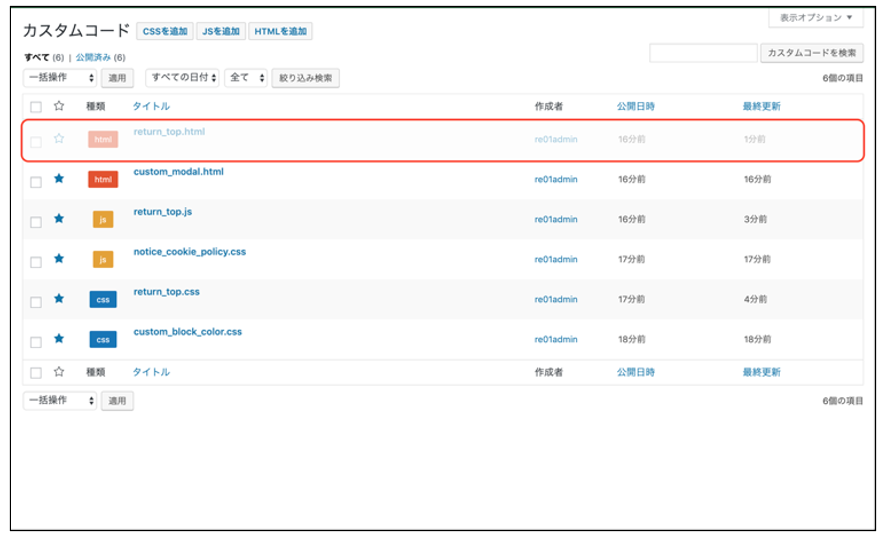Select the すべて filter tab
Screen dimensions: 883x540
point(36,58)
